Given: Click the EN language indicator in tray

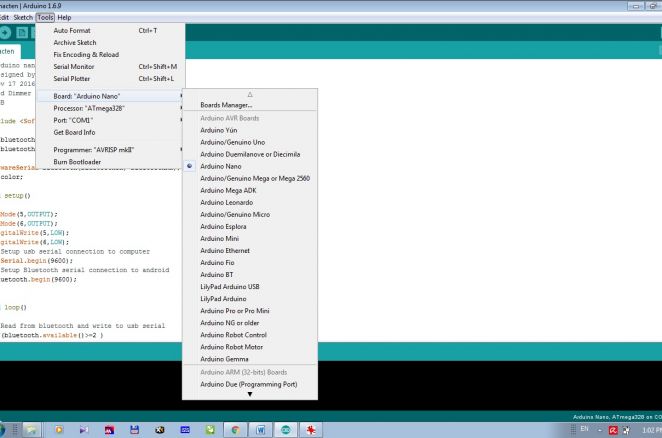Looking at the screenshot, I should click(x=584, y=429).
